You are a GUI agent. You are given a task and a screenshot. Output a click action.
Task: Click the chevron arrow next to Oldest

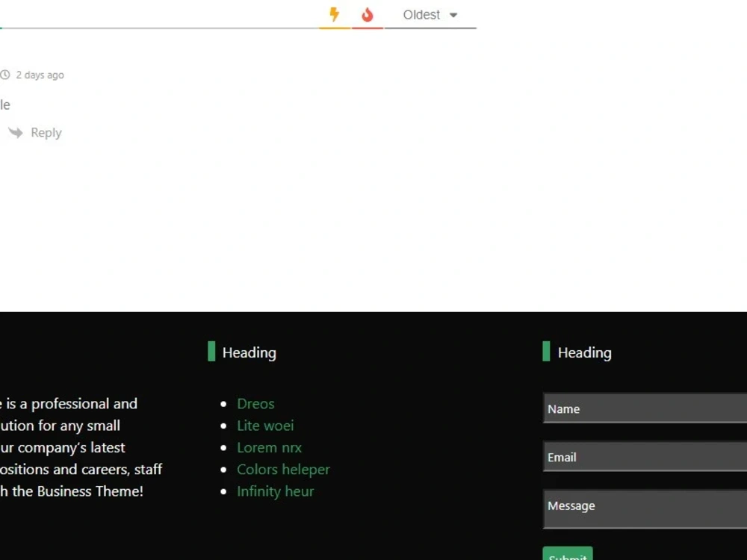[x=453, y=15]
